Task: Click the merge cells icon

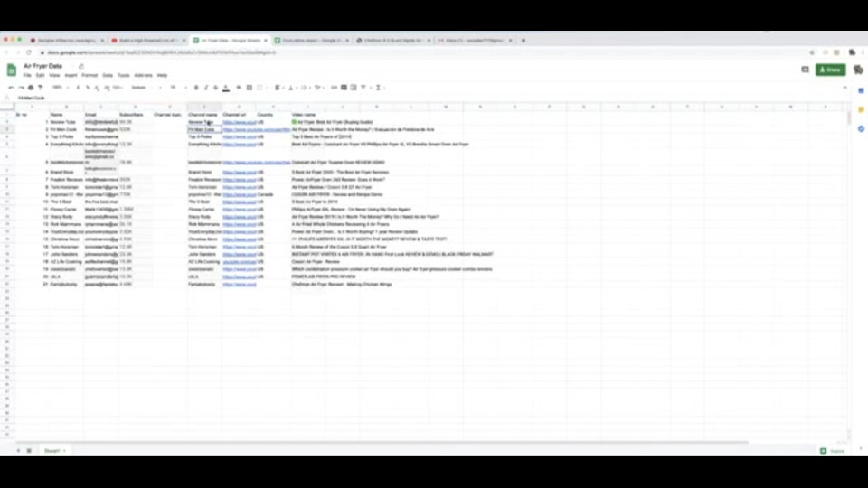Action: tap(259, 88)
